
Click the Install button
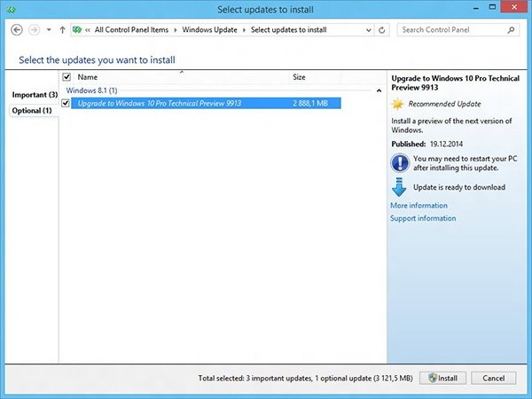click(x=442, y=378)
